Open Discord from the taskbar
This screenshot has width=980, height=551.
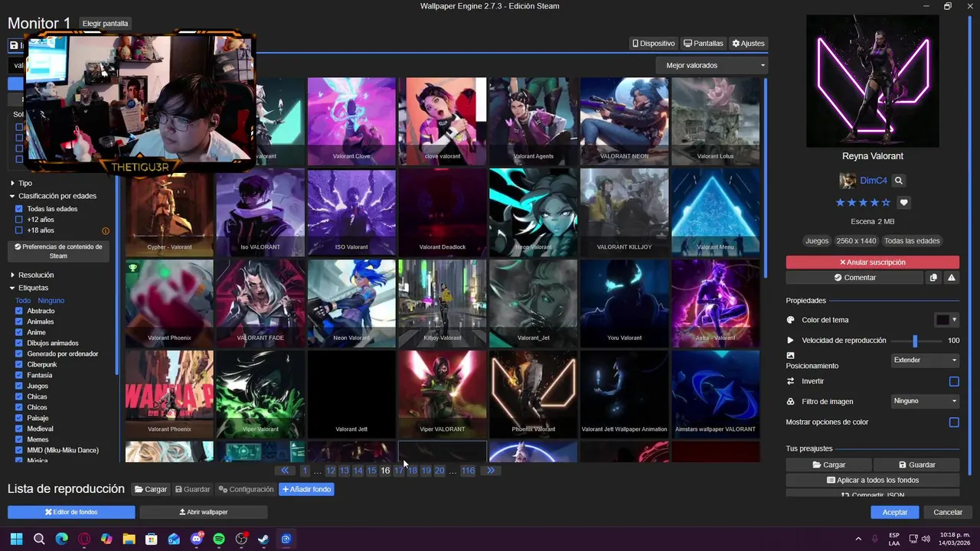197,539
